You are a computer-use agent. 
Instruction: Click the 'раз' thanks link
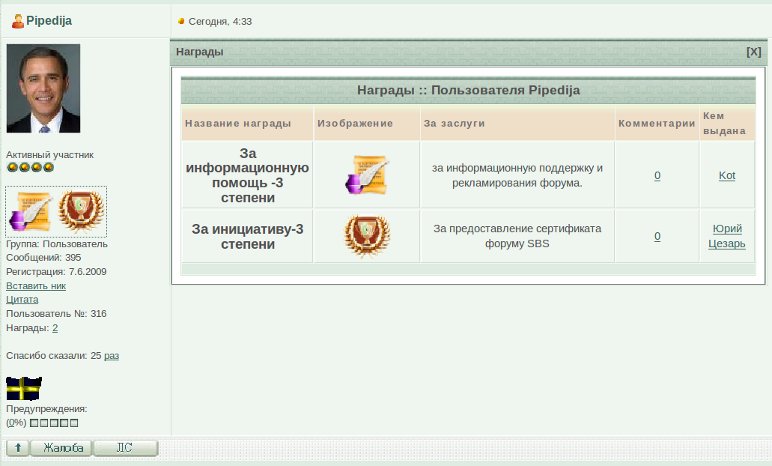tap(111, 355)
